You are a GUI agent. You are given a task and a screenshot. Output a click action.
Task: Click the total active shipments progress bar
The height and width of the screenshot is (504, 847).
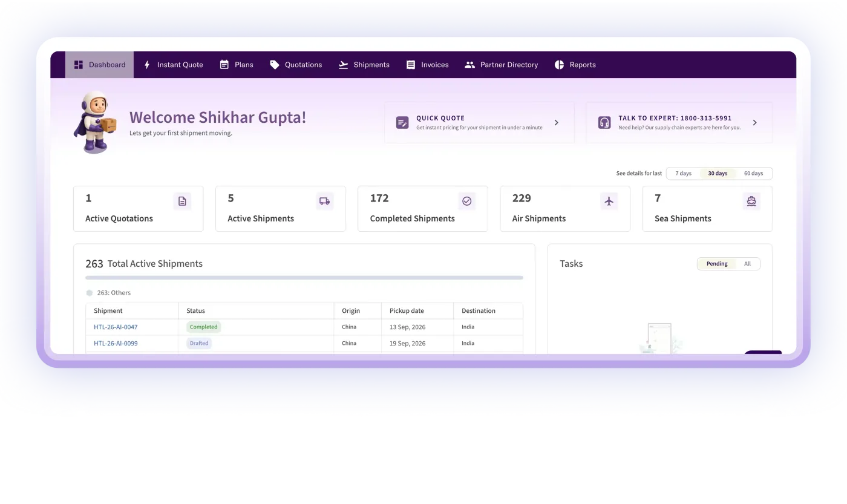click(x=304, y=278)
